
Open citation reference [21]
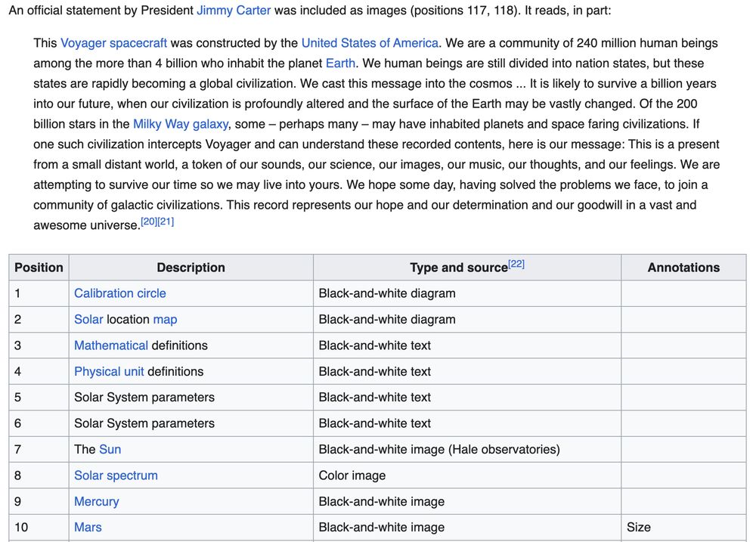pos(166,221)
